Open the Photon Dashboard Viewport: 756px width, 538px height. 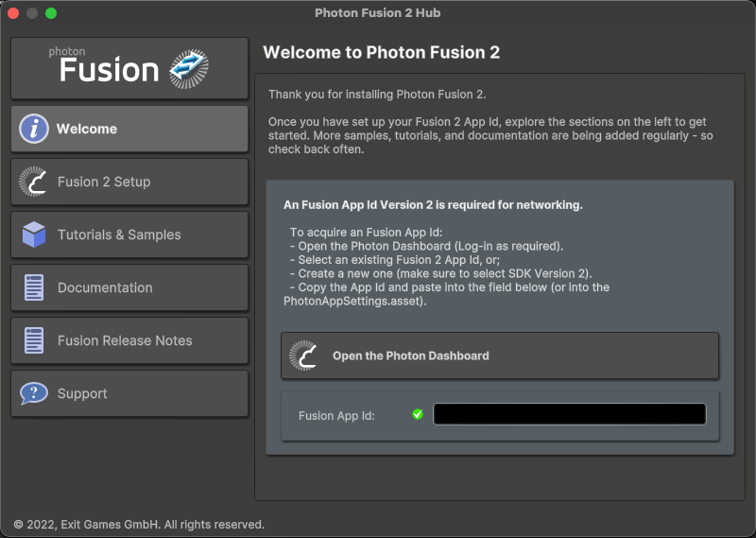click(500, 356)
